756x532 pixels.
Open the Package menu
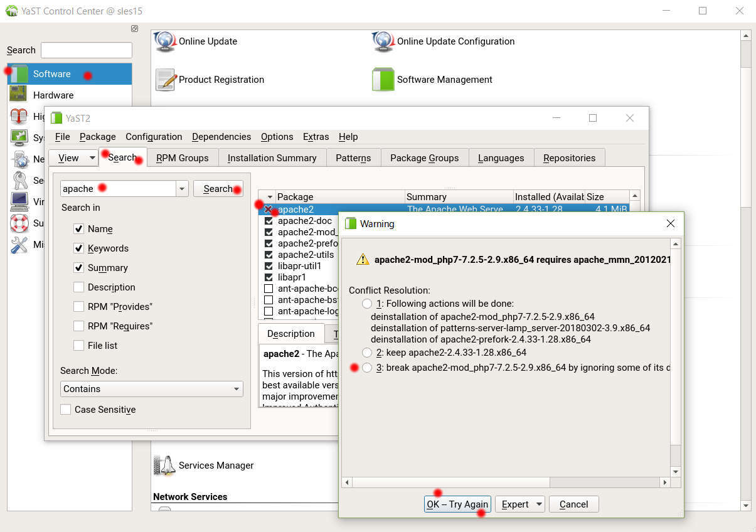pos(97,137)
